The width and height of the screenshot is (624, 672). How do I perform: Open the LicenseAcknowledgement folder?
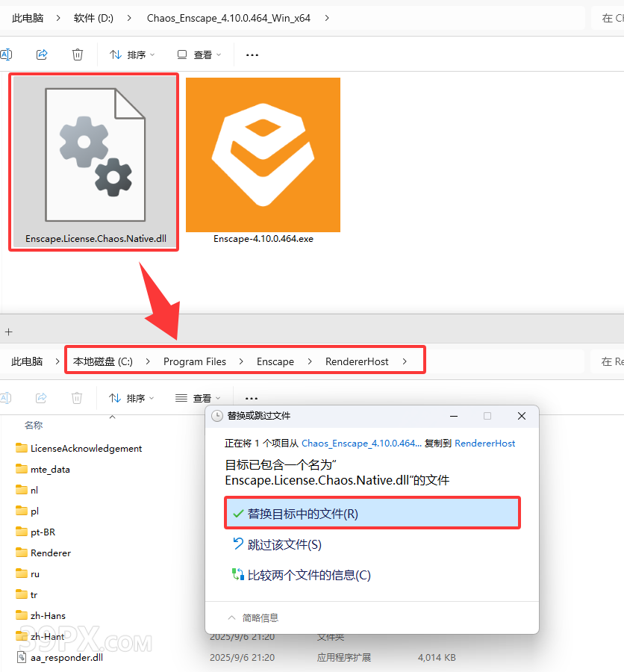pyautogui.click(x=86, y=448)
